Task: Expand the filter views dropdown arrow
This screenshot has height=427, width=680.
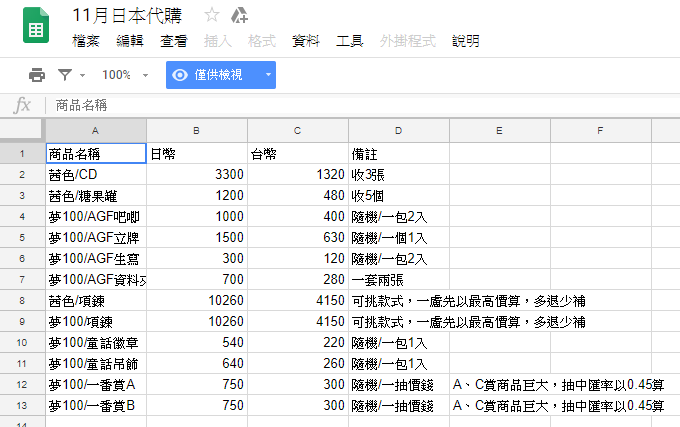Action: coord(82,75)
